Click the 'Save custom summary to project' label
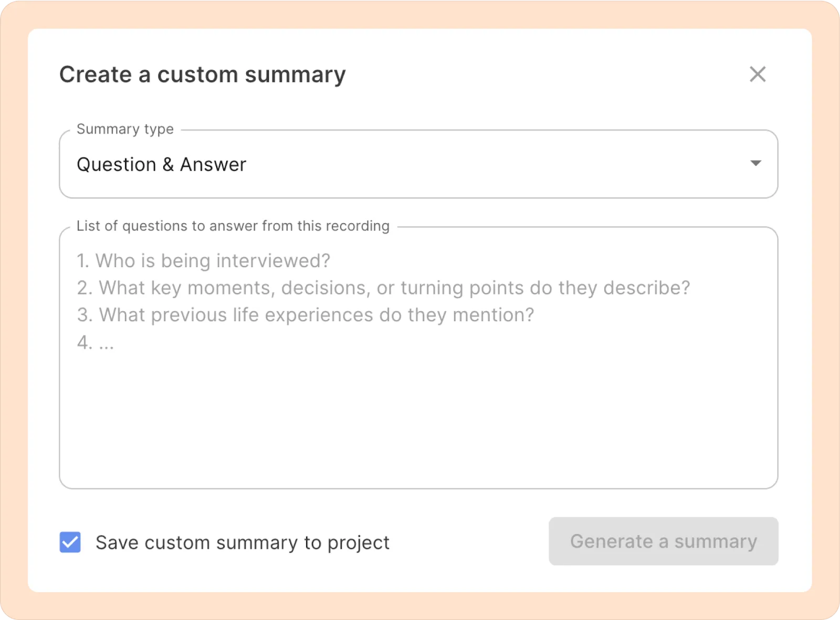The width and height of the screenshot is (840, 620). 242,543
